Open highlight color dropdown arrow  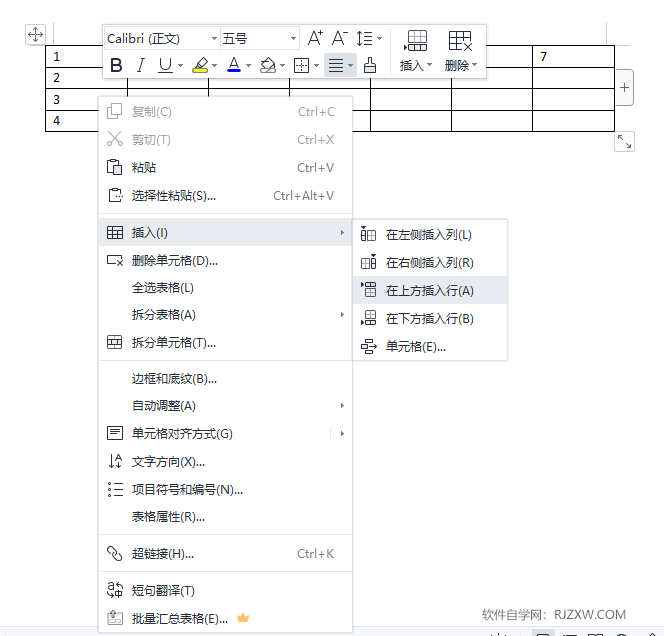tap(215, 66)
